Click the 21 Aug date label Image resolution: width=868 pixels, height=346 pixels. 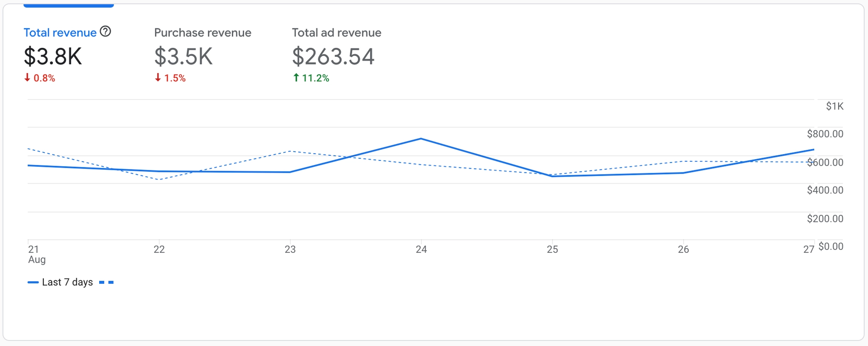coord(36,254)
